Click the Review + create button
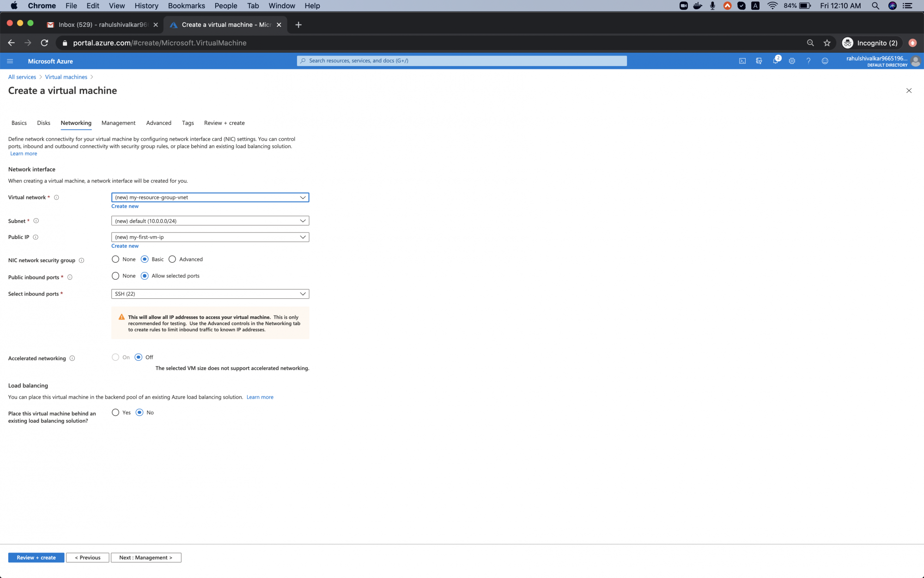 pyautogui.click(x=36, y=557)
